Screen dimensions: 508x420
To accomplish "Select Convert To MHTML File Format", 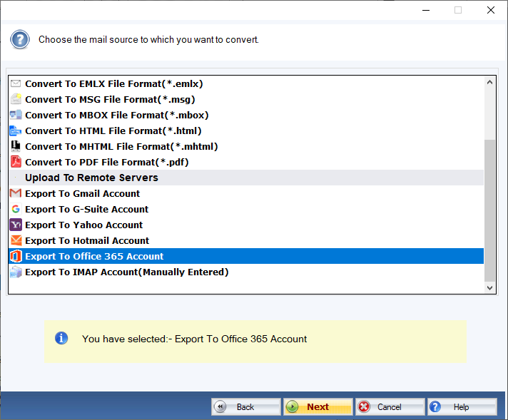I will point(246,146).
